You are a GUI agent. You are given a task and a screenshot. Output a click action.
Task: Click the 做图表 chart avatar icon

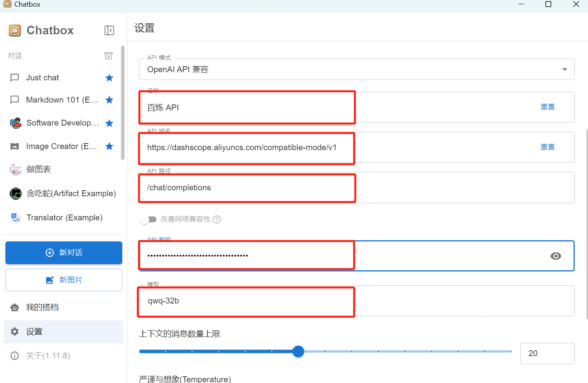(16, 169)
